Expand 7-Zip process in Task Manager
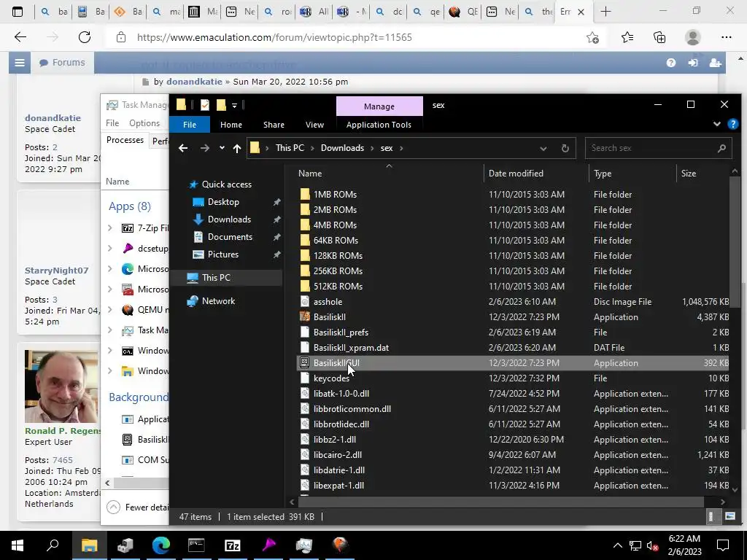 [x=110, y=228]
